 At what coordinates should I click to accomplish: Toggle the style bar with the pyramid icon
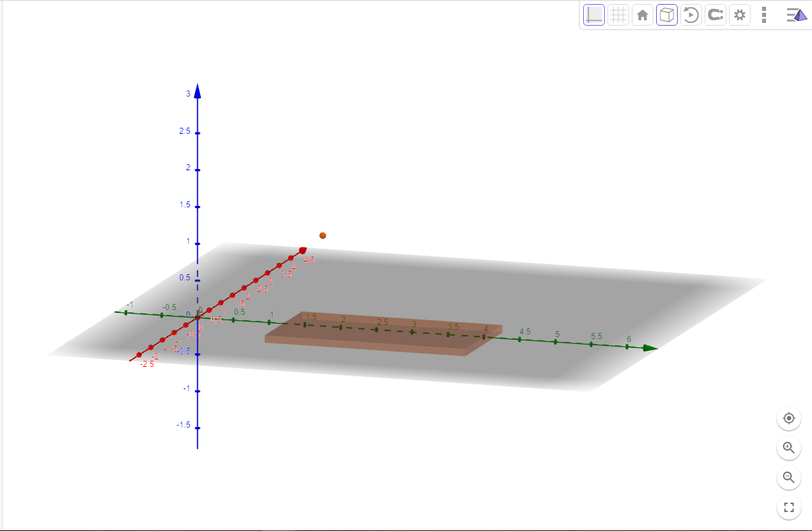click(796, 15)
